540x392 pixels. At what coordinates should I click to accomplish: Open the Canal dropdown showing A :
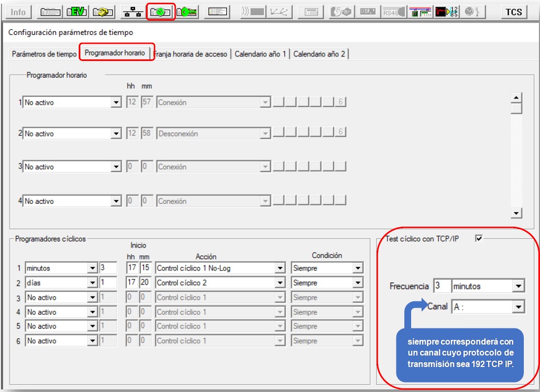coord(518,307)
